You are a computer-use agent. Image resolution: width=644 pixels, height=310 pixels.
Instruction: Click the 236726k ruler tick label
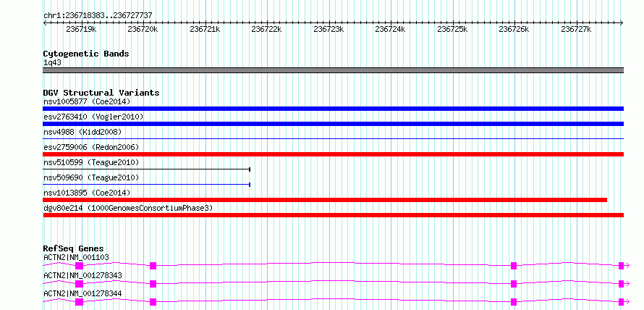point(514,29)
